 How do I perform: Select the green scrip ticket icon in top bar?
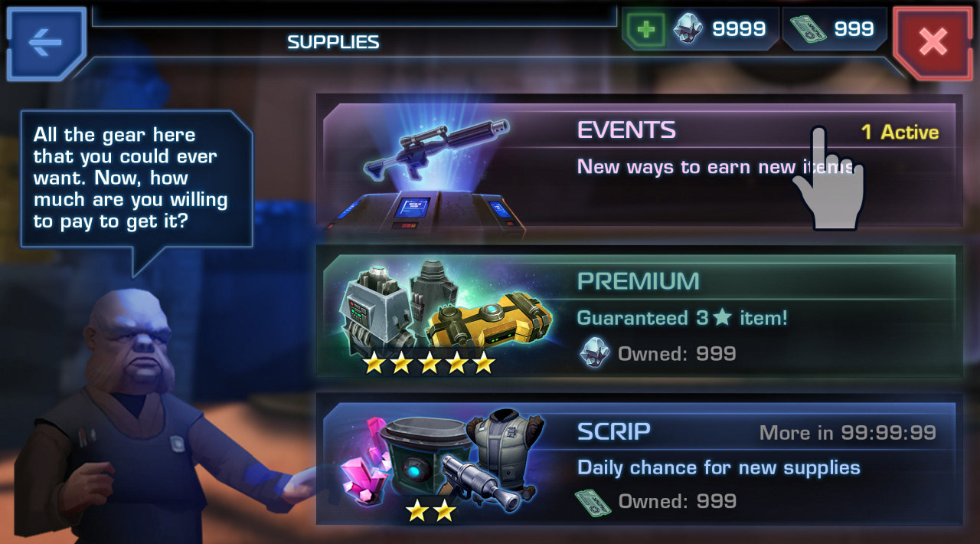click(x=808, y=29)
